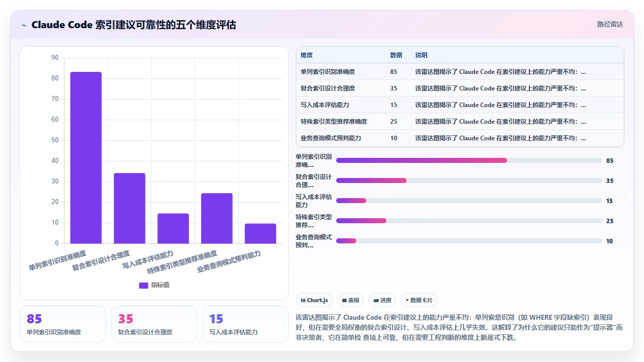The width and height of the screenshot is (644, 362).
Task: Click the 说明 text in the 业务查询模式预判能力 row
Action: tap(501, 138)
